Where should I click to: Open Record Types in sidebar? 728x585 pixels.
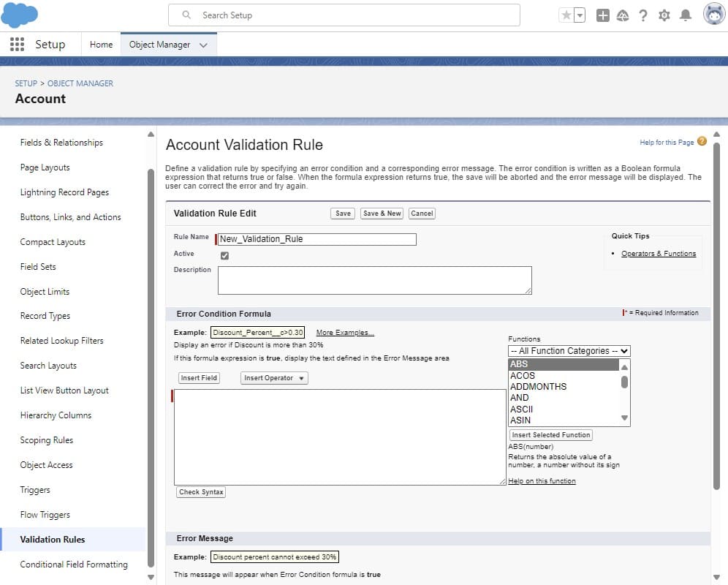tap(45, 316)
